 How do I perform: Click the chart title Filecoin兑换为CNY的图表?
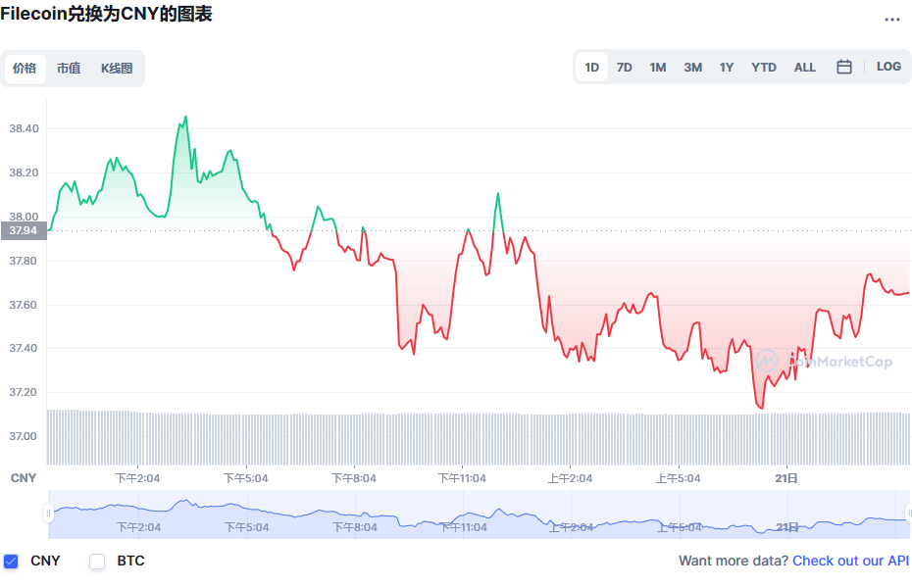click(x=107, y=14)
